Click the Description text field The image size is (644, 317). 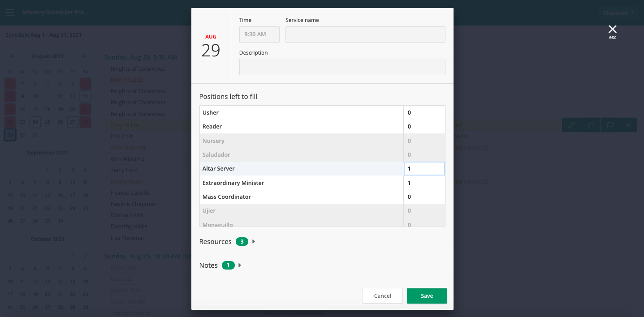[x=342, y=67]
